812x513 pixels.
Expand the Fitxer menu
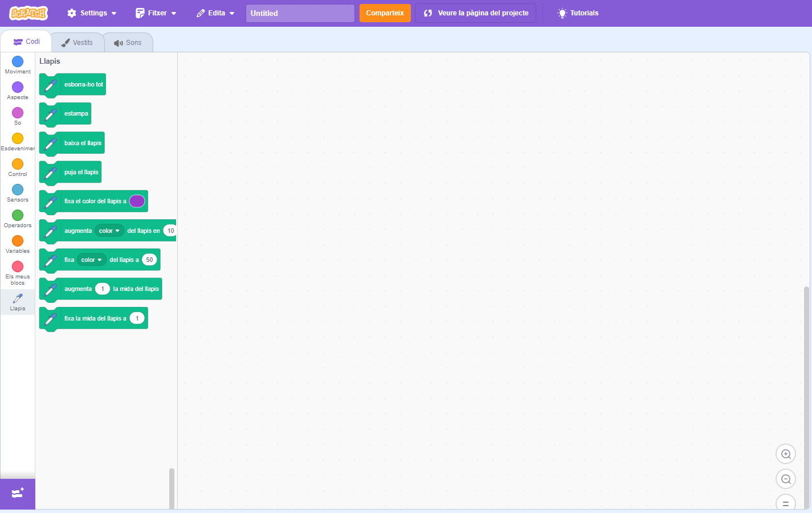click(156, 13)
